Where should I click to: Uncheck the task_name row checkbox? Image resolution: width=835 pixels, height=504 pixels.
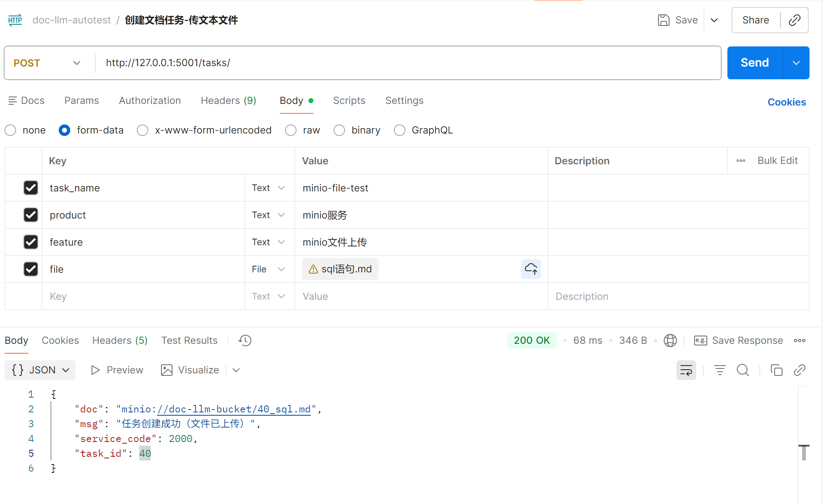click(31, 188)
